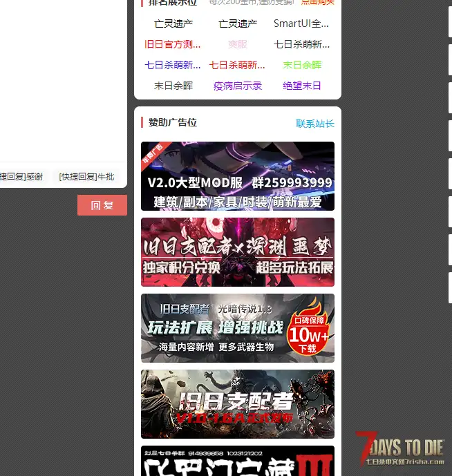The width and height of the screenshot is (452, 476).
Task: Insert the [快捷回复]牛批 quick reply
Action: point(86,177)
